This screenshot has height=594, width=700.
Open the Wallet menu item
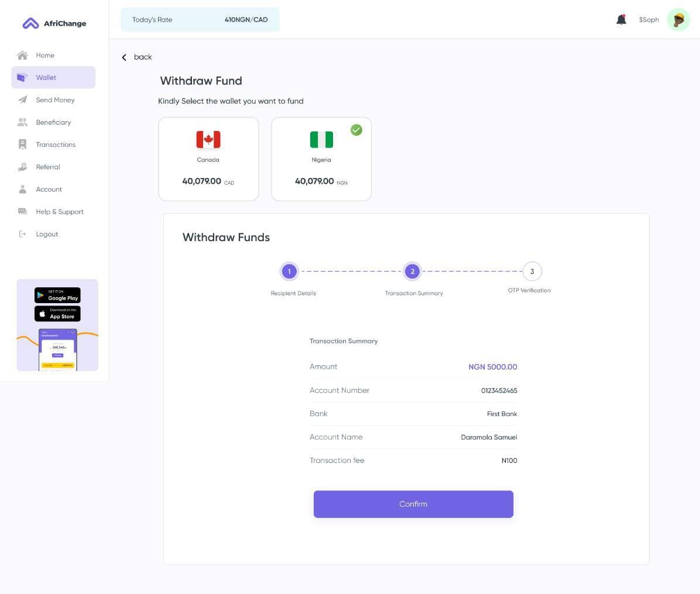[x=53, y=78]
